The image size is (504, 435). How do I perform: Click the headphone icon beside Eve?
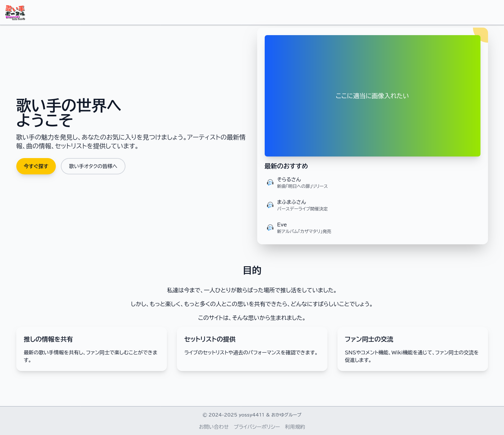[x=270, y=228]
